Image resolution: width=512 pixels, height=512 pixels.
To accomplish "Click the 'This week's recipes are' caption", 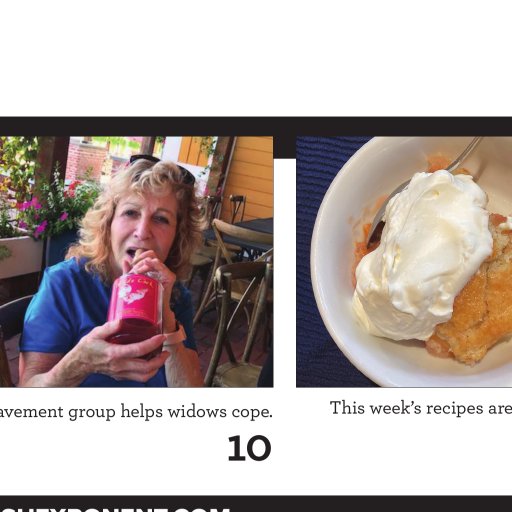I will [x=421, y=408].
